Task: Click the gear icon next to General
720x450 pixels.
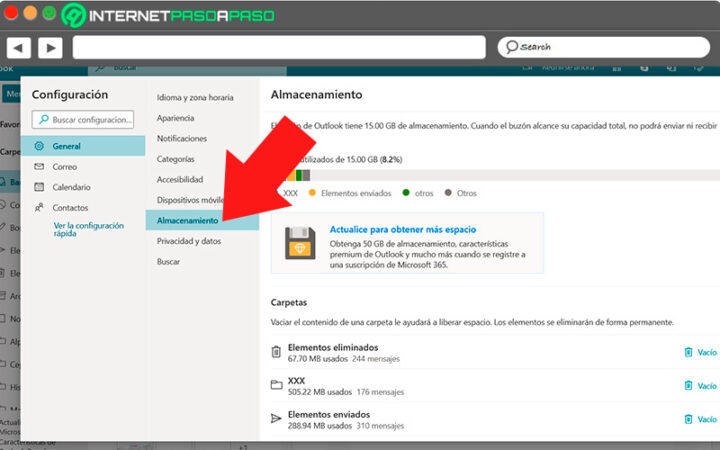Action: [x=39, y=146]
